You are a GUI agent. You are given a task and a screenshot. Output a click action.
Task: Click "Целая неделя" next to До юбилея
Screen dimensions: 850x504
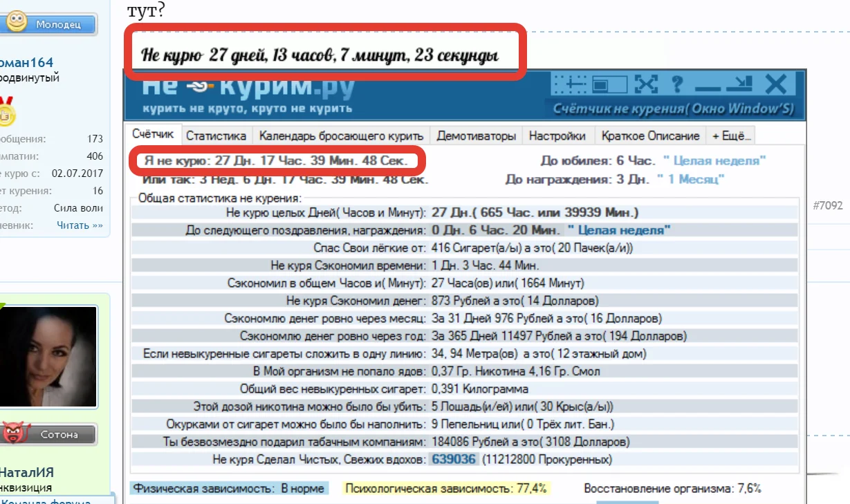pyautogui.click(x=714, y=160)
